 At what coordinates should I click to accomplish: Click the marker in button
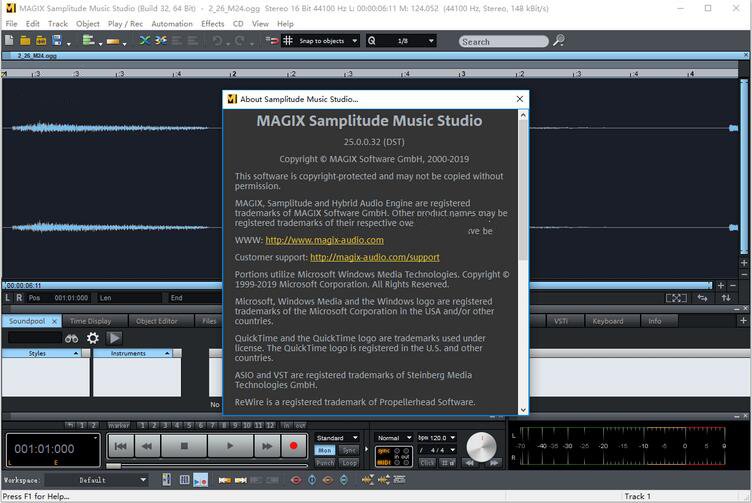(x=286, y=425)
